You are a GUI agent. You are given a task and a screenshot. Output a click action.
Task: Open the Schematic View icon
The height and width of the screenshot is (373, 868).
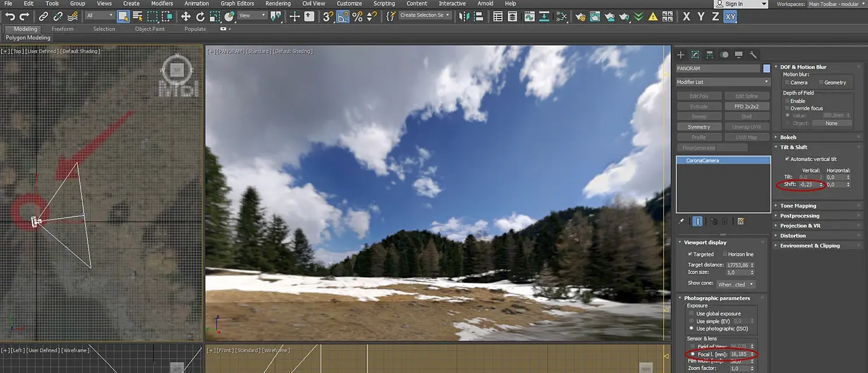pyautogui.click(x=562, y=16)
